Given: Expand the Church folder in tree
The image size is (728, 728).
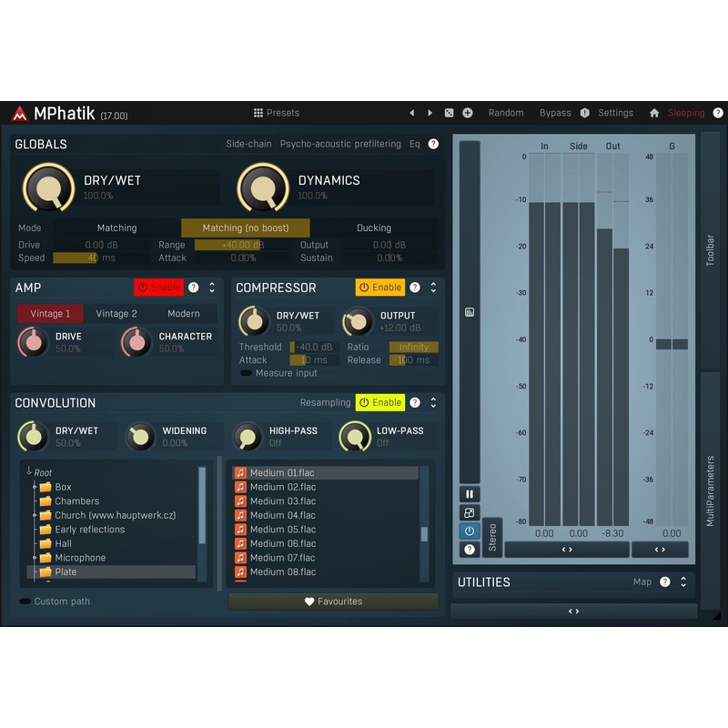Looking at the screenshot, I should (35, 515).
